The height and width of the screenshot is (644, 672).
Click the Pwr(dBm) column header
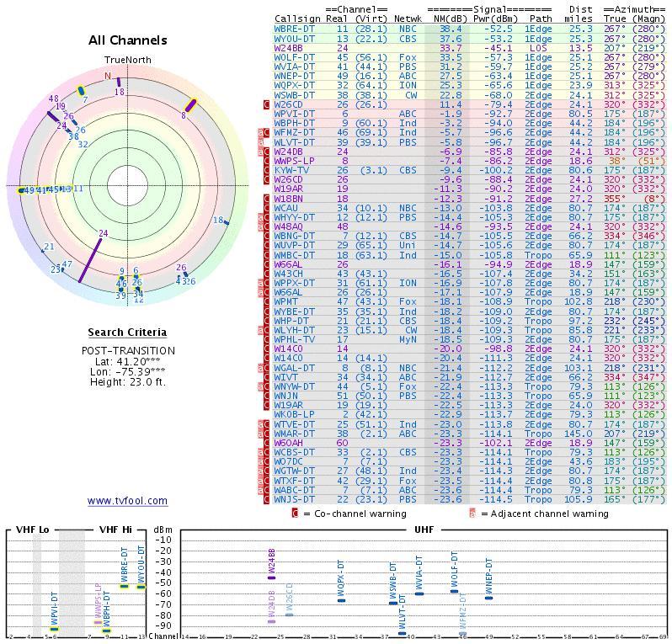tap(495, 19)
